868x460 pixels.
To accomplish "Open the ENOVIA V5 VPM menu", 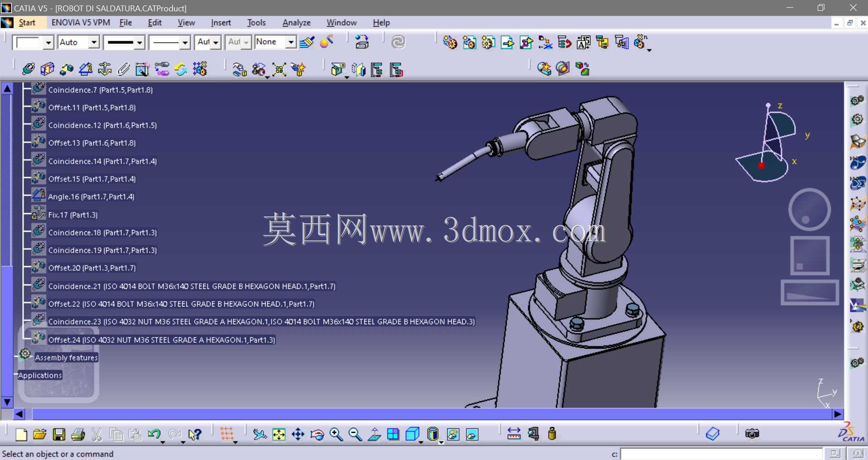I will tap(81, 22).
